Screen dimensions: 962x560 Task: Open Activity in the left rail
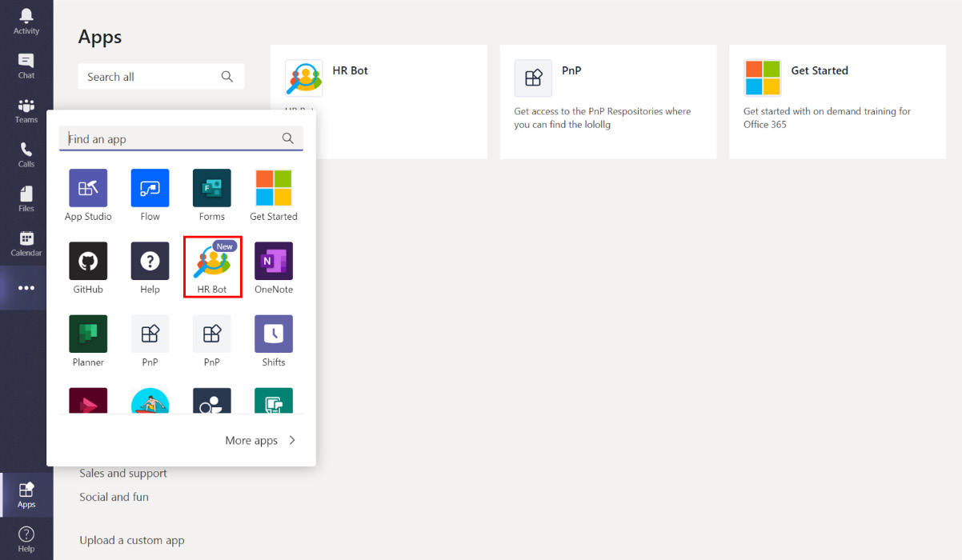coord(26,22)
